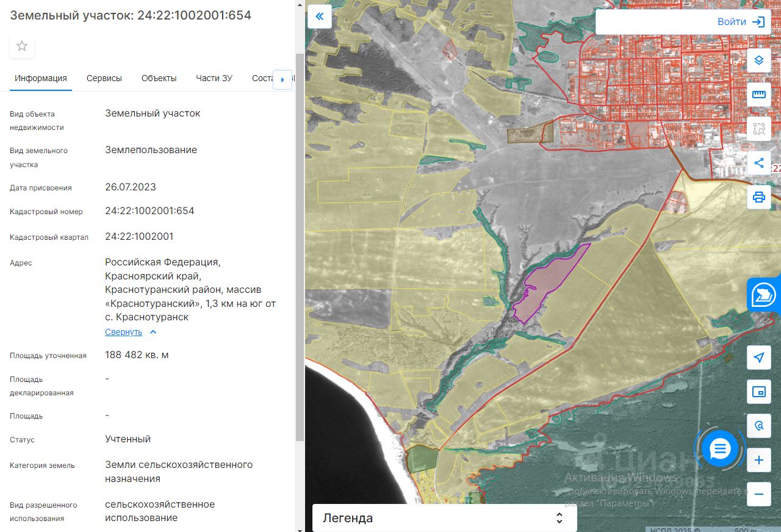Click the date value 26.07.2023

[131, 187]
